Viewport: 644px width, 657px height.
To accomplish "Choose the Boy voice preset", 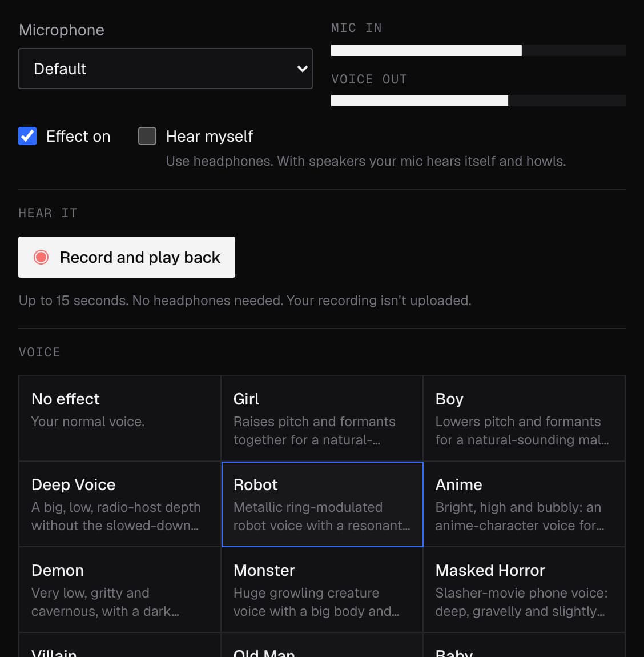I will (x=524, y=418).
